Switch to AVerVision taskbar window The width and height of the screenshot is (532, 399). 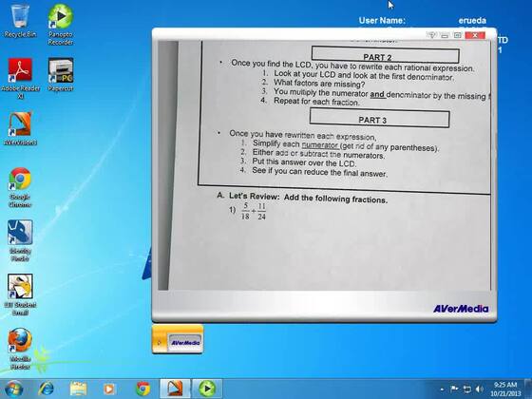(175, 389)
